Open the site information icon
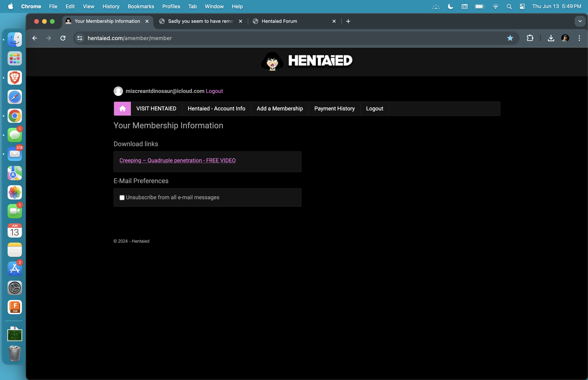Image resolution: width=588 pixels, height=380 pixels. click(x=80, y=38)
